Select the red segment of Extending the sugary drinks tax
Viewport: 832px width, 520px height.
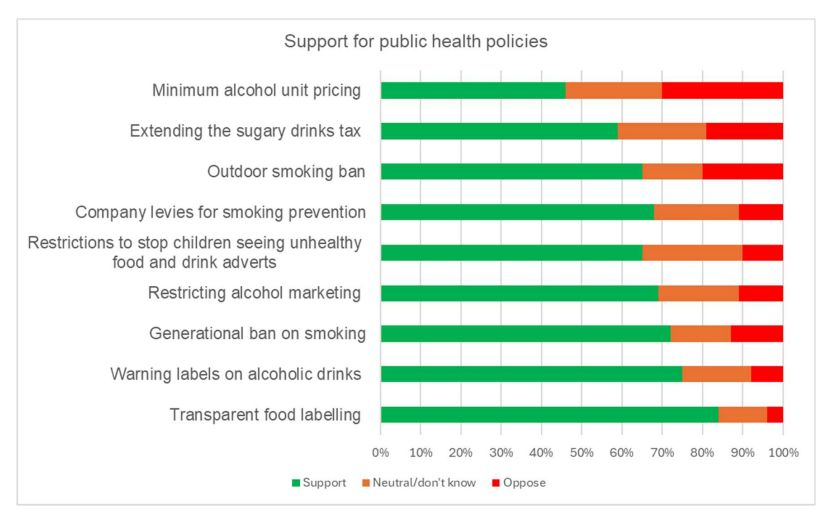click(744, 131)
